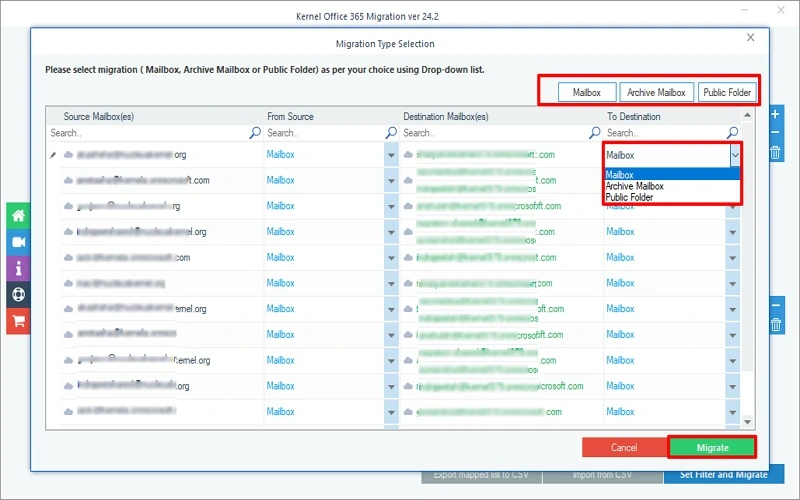Screen dimensions: 800x500
Task: Open To Destination dropdown in sixth row
Action: point(733,283)
